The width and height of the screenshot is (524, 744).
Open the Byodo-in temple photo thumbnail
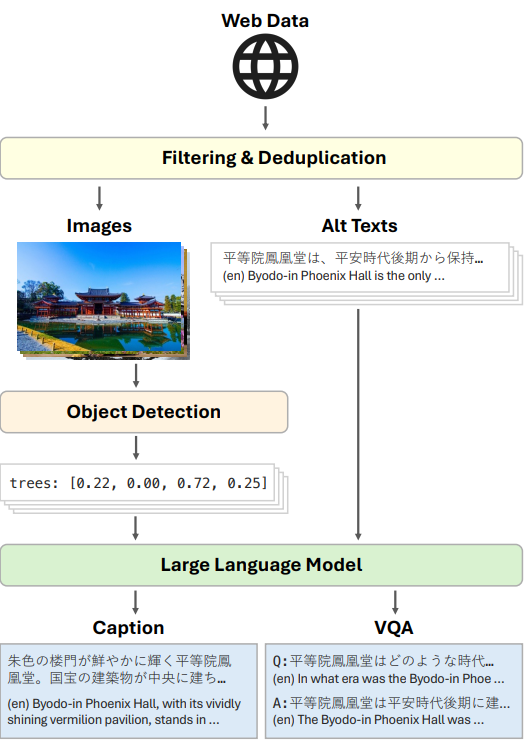(100, 297)
